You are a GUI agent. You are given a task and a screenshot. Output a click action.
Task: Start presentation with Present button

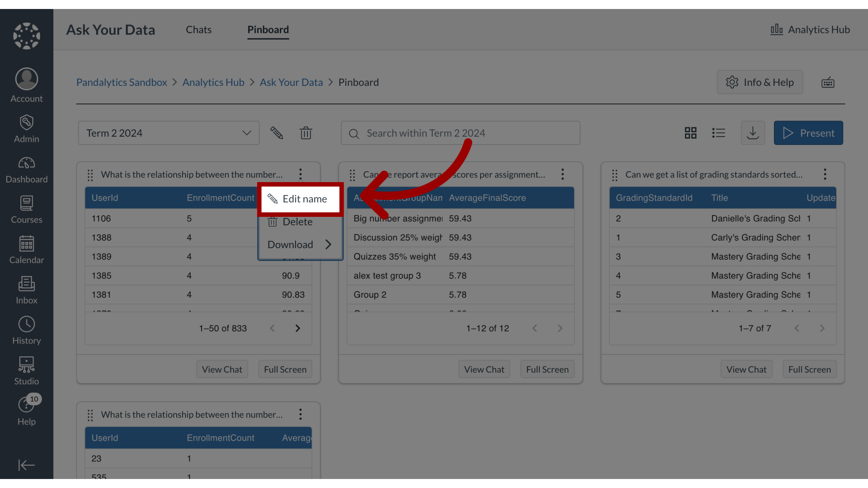click(x=808, y=133)
